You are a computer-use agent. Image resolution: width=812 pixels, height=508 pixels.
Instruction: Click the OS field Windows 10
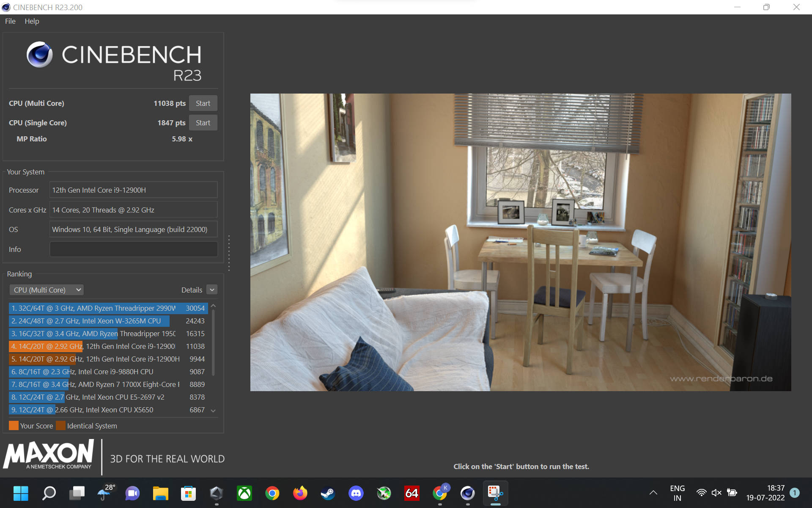point(134,229)
